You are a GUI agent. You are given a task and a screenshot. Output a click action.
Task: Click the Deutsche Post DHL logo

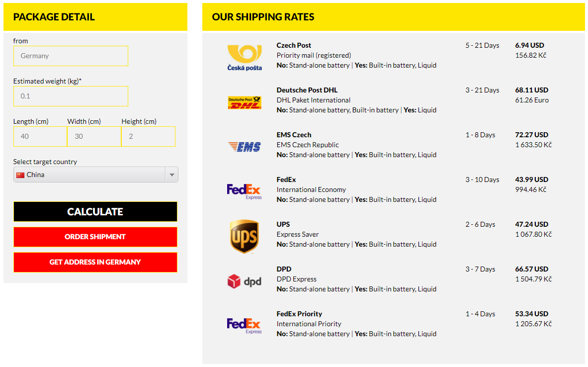(244, 102)
